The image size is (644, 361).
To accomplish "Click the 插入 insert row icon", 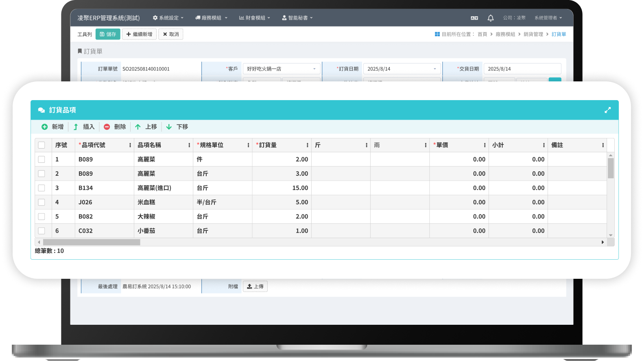I will click(76, 127).
